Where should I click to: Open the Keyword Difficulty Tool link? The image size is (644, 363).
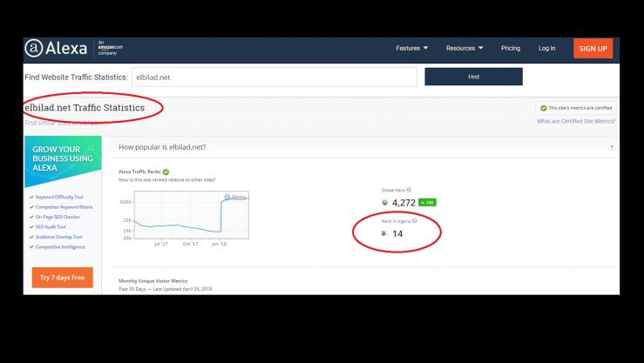(59, 198)
